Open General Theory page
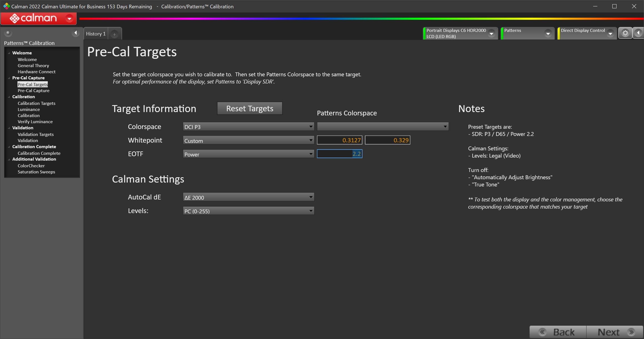The width and height of the screenshot is (644, 339). [x=33, y=65]
